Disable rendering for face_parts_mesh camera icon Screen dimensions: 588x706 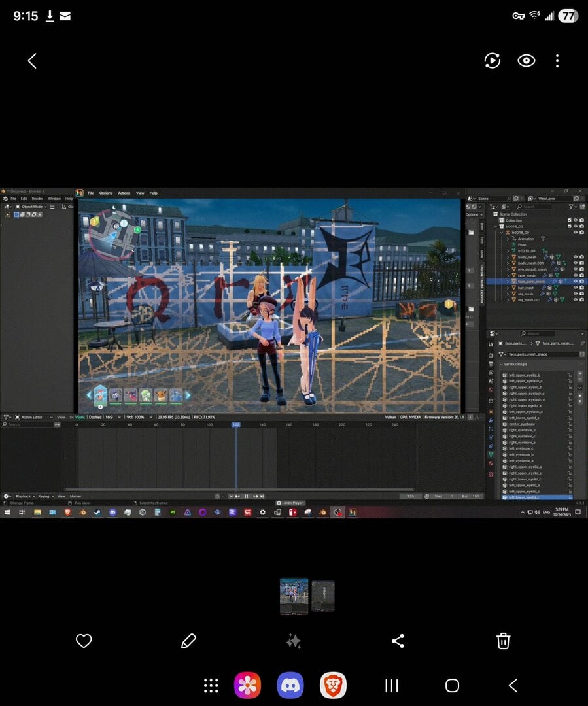pos(581,281)
